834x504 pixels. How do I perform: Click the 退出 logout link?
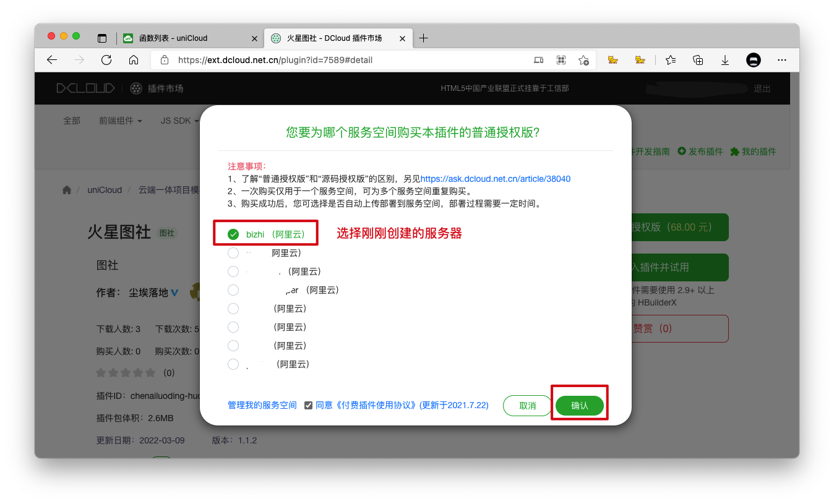point(762,88)
